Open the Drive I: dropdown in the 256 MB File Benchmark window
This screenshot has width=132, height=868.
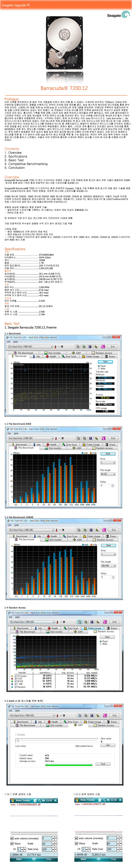coord(108,554)
